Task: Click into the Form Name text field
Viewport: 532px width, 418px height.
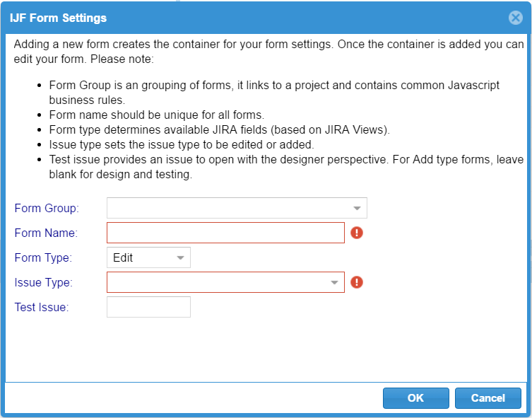Action: click(x=225, y=233)
